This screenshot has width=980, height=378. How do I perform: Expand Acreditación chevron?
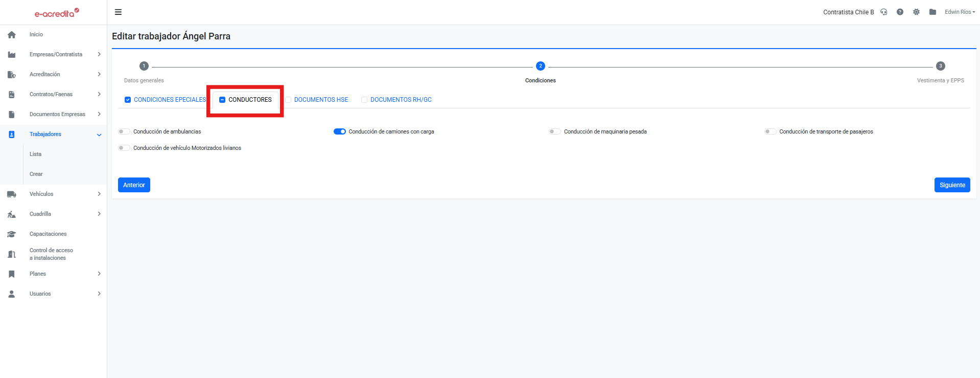pyautogui.click(x=99, y=74)
